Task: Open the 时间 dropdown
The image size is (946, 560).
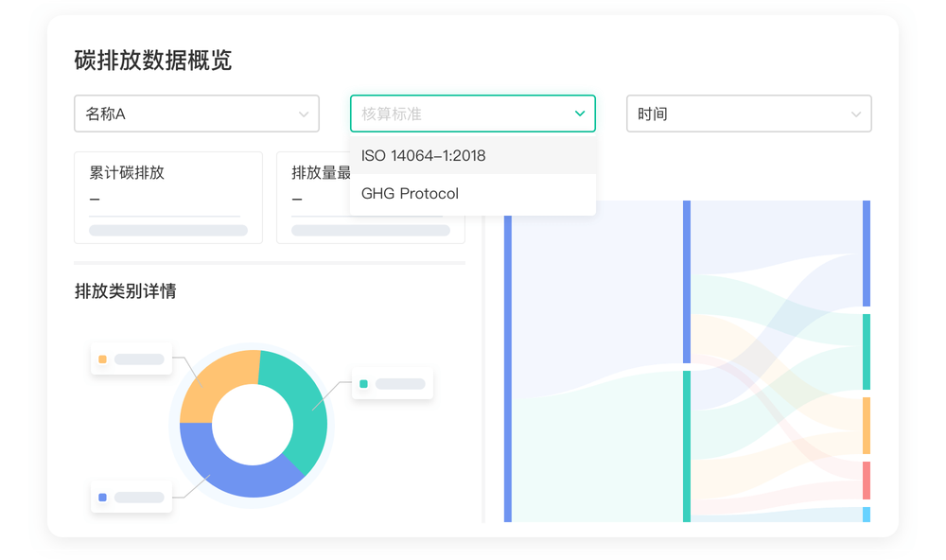Action: coord(748,114)
